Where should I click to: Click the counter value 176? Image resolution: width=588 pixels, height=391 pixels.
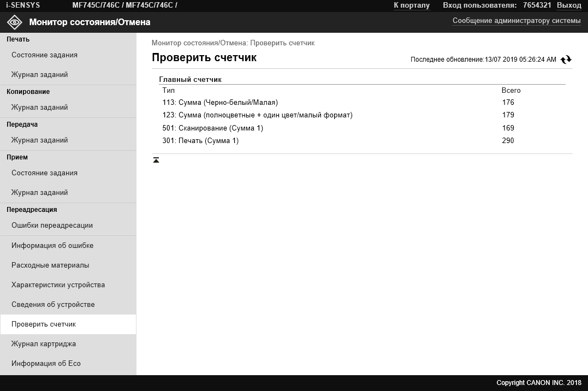508,103
